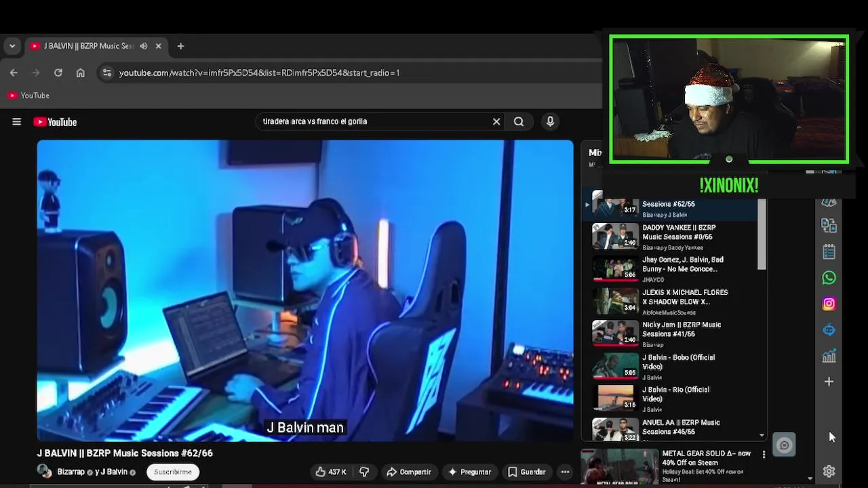Click the Compartir share button
Screen dimensions: 868x488
[x=408, y=472]
